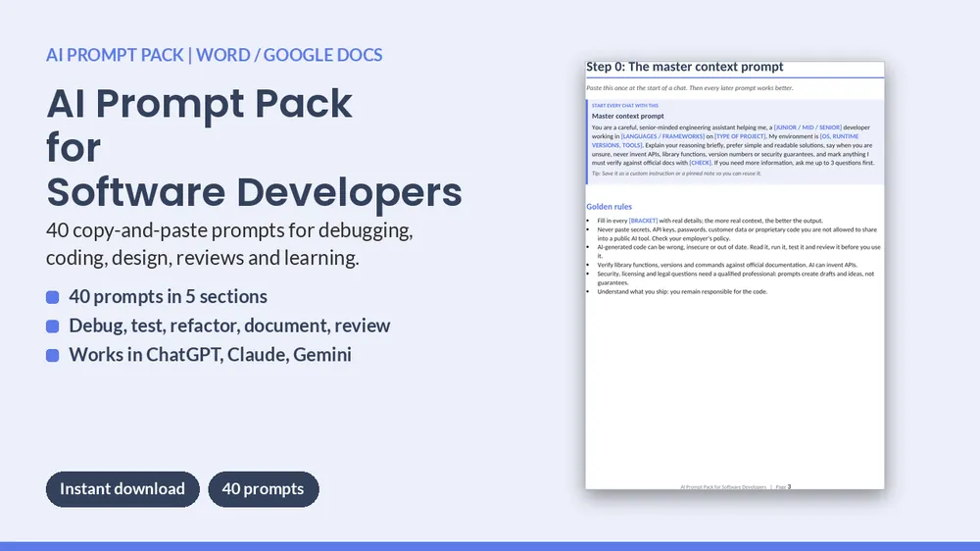Click the 'Master context prompt' label in the preview
Screen dimensions: 980x551
[x=627, y=116]
